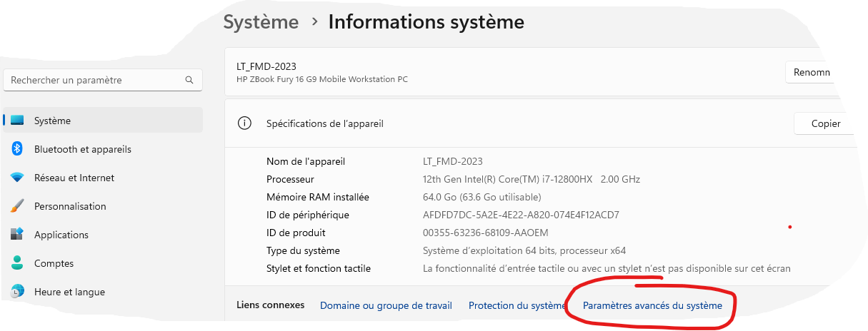Image resolution: width=868 pixels, height=331 pixels.
Task: Click the Heure et langue clock icon
Action: point(18,292)
